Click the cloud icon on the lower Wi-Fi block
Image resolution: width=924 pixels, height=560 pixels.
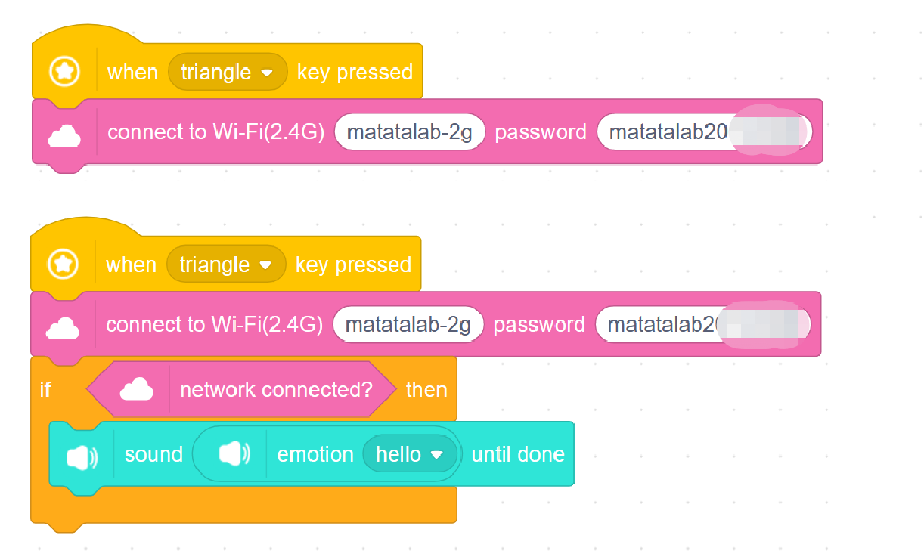(63, 328)
